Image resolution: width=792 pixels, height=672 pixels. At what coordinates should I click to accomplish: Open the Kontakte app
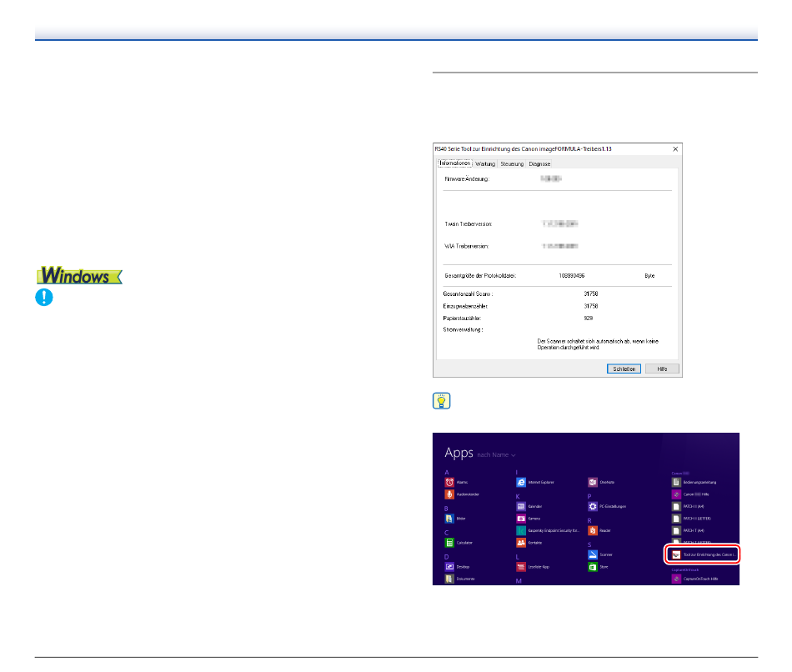[x=521, y=543]
